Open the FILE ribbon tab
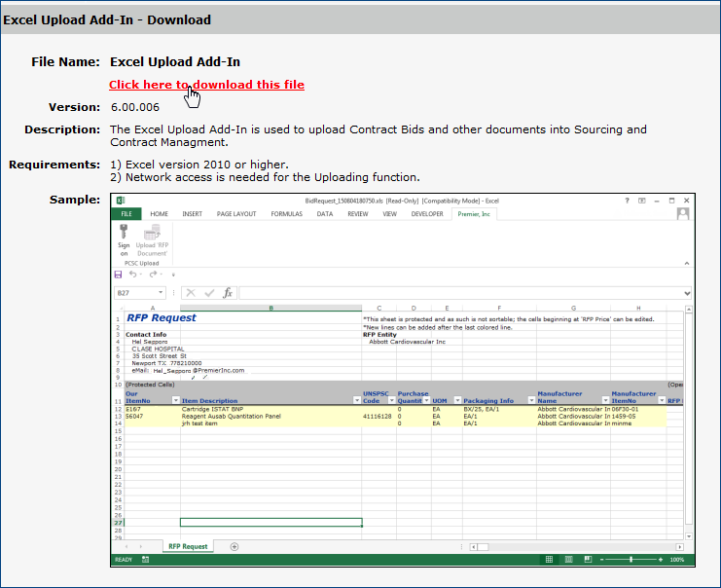The width and height of the screenshot is (721, 588). click(x=126, y=213)
